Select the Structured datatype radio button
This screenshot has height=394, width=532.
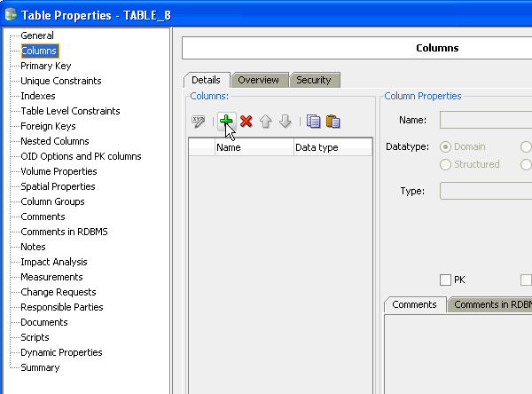[x=446, y=164]
